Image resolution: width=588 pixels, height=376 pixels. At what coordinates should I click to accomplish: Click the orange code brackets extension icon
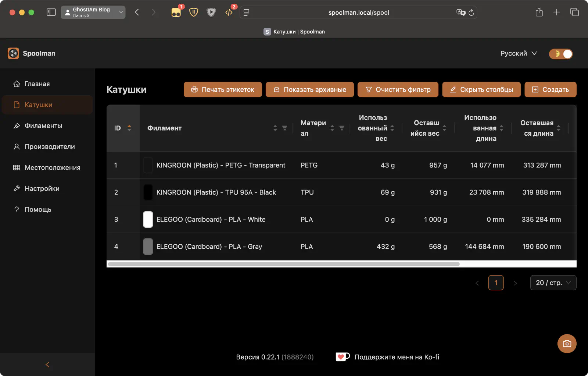click(229, 13)
